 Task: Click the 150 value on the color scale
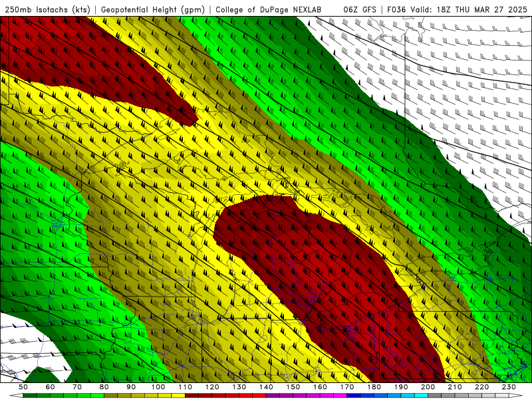pos(293,387)
